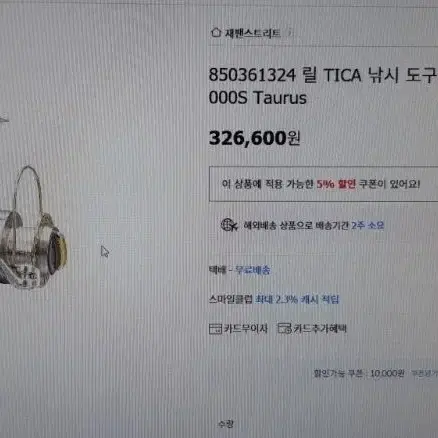
Task: Open the 카드무이자 text link
Action: (x=245, y=329)
